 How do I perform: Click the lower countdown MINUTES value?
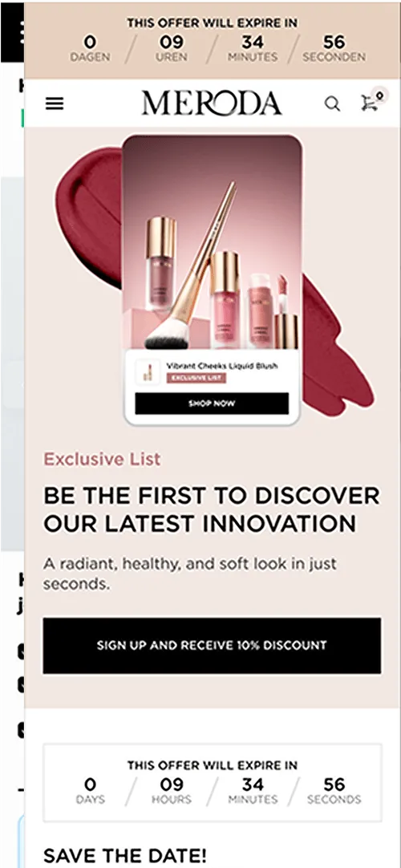tap(252, 785)
